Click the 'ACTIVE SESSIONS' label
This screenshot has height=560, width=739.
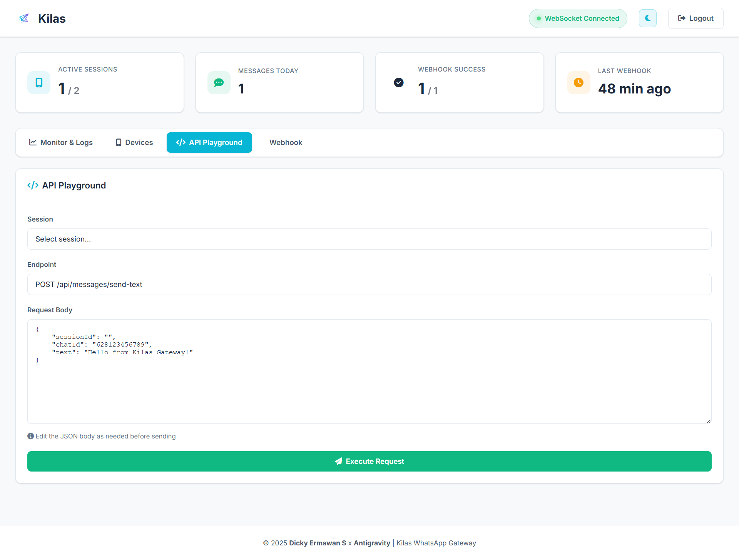click(88, 69)
